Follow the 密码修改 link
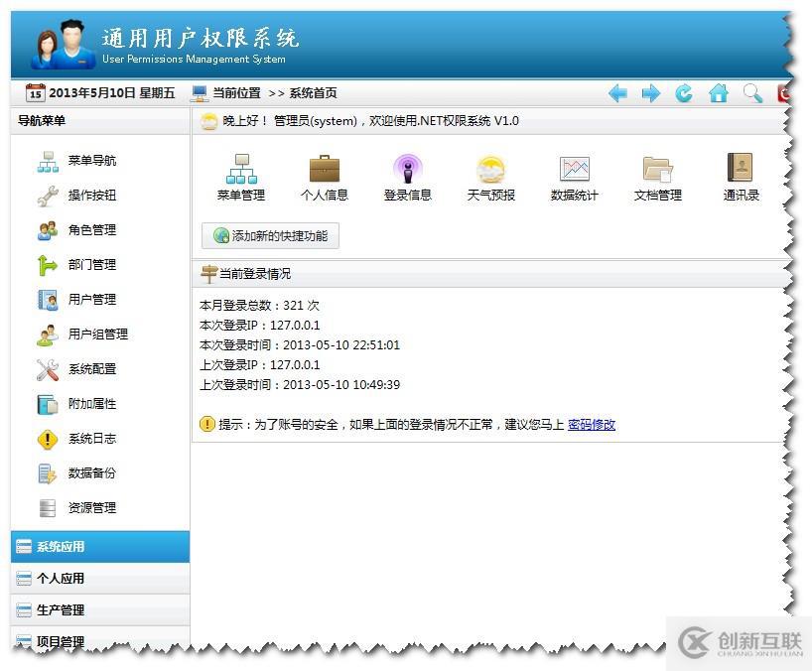The height and width of the screenshot is (671, 812). 592,425
